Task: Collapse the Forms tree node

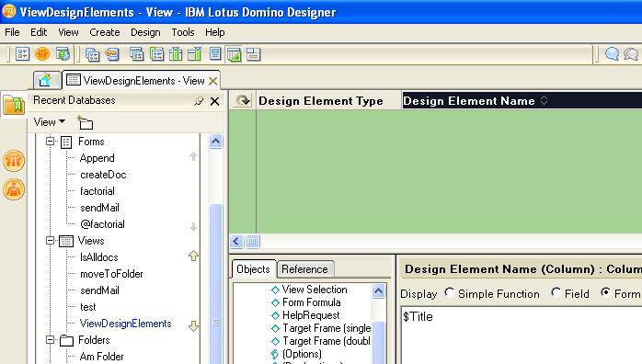Action: pos(50,142)
